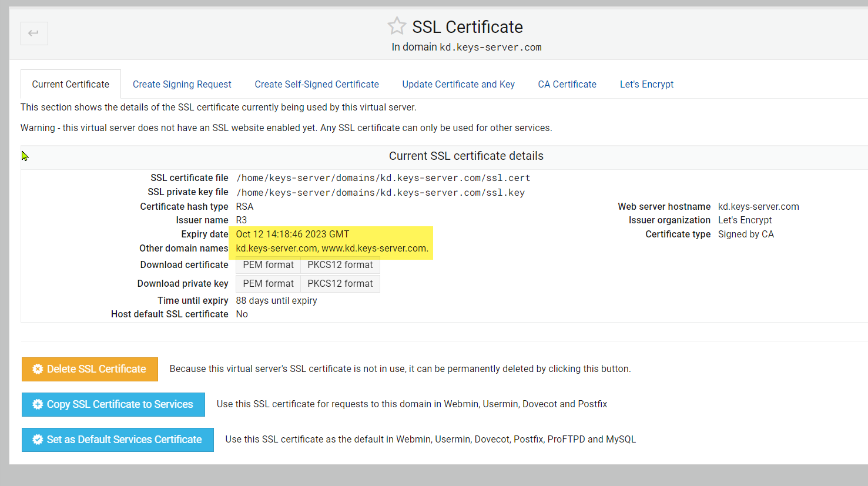
Task: Click Host default SSL certificate value No
Action: 242,314
